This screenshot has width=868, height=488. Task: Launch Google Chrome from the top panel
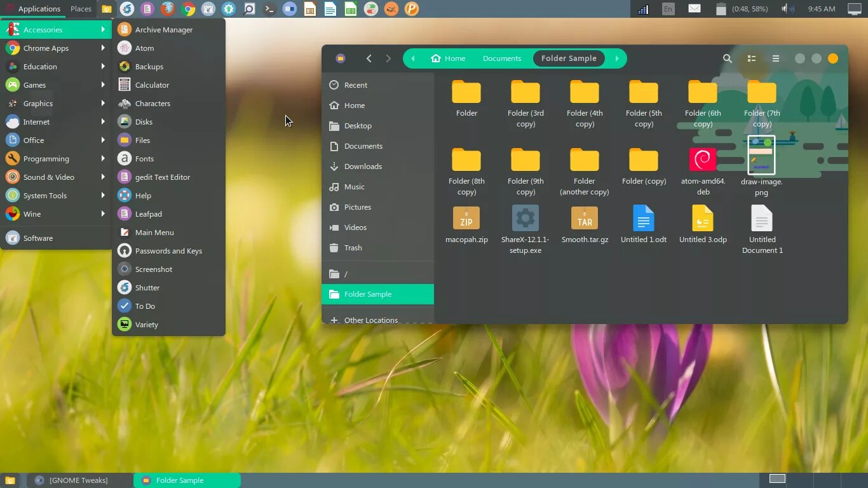(x=189, y=9)
